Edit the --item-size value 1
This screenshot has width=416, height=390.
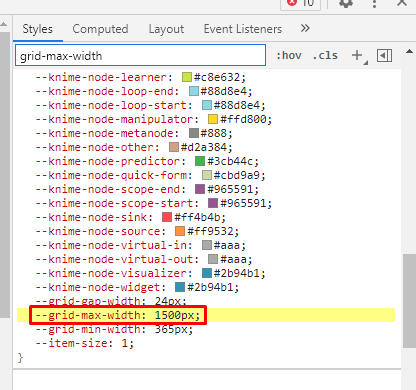[124, 343]
